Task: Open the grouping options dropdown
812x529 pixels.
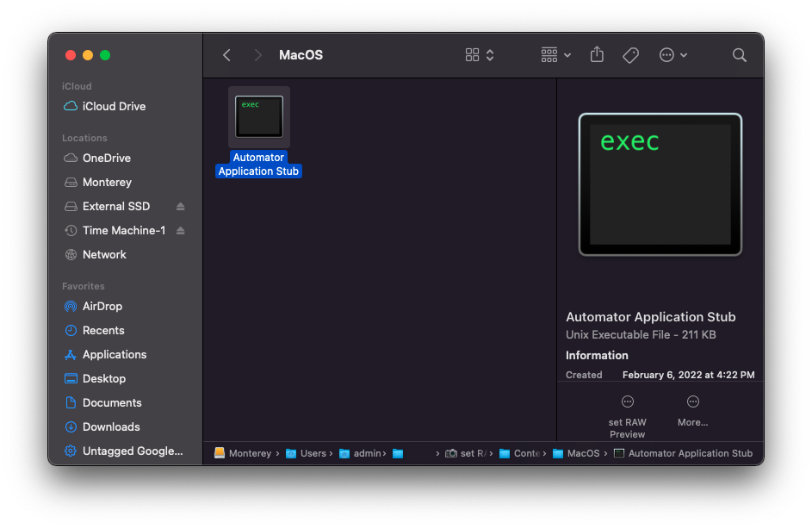Action: click(x=555, y=54)
